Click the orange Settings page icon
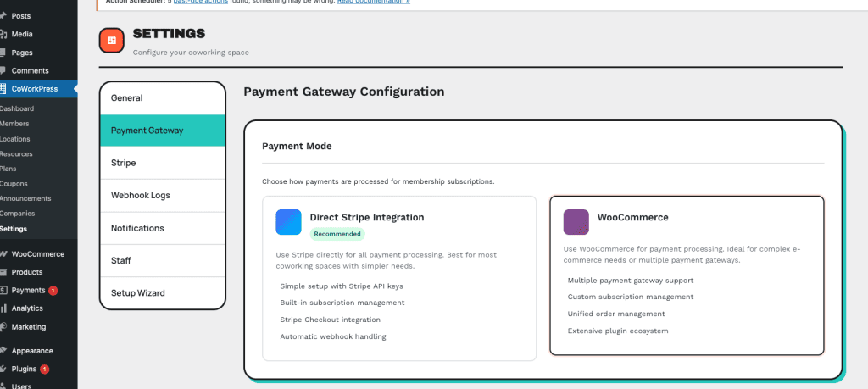Screen dimensions: 868x389 [x=112, y=41]
